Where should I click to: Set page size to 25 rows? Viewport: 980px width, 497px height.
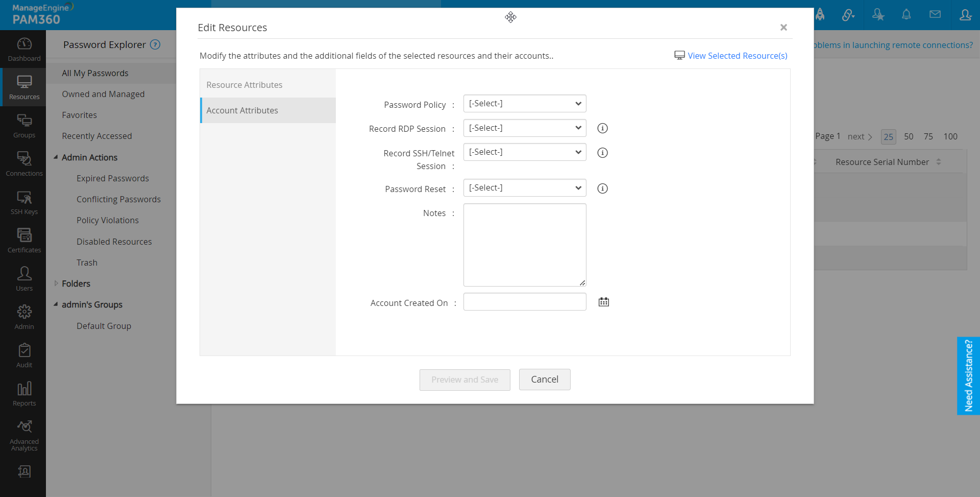pyautogui.click(x=889, y=136)
